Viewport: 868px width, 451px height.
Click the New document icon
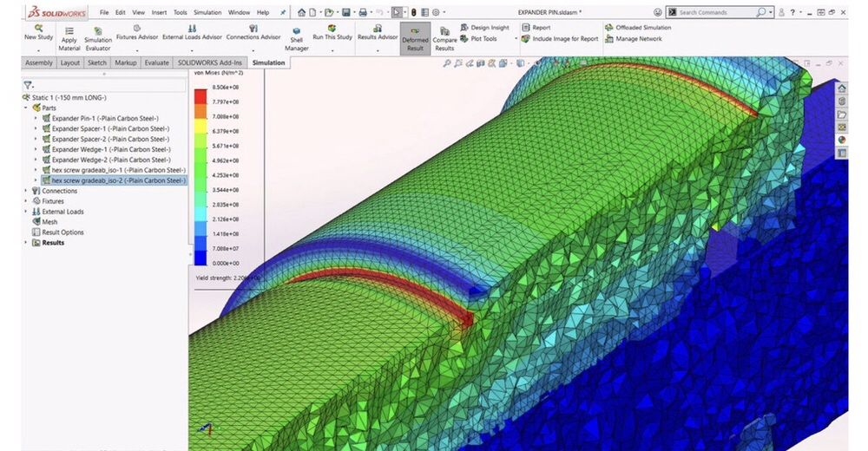tap(312, 12)
